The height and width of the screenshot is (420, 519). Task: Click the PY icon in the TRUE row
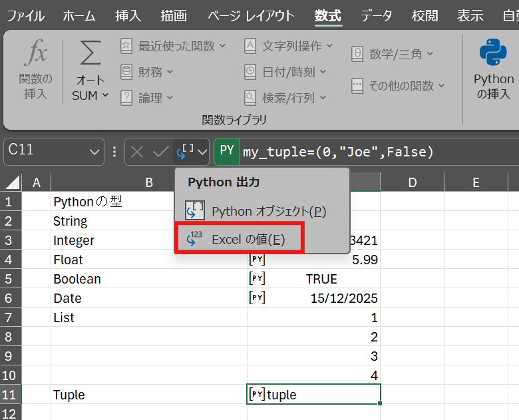click(x=257, y=278)
